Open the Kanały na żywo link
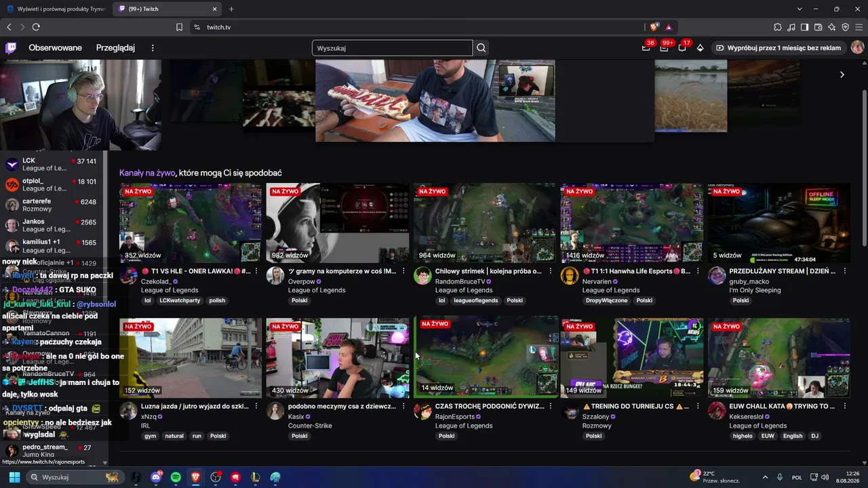 (x=147, y=173)
